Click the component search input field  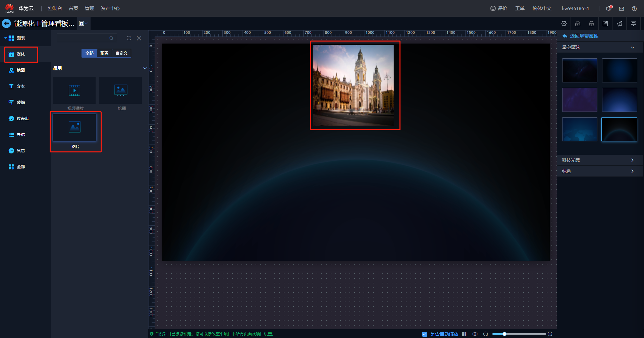coord(87,38)
